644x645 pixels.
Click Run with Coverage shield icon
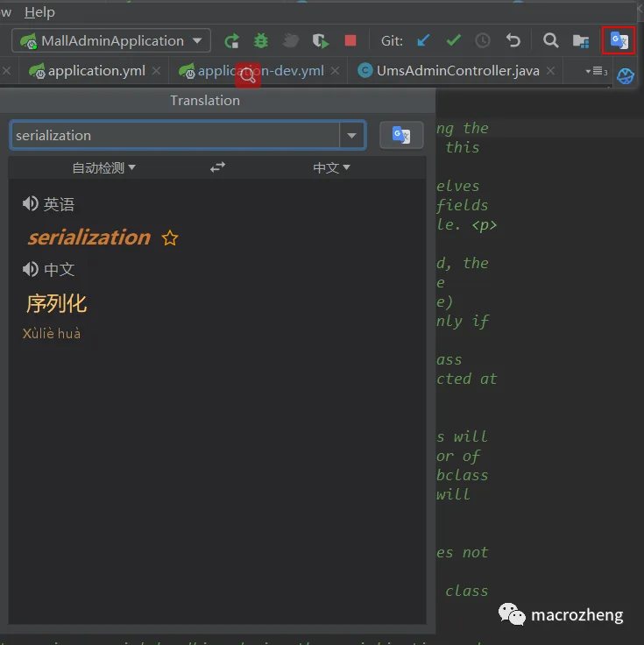(x=321, y=40)
